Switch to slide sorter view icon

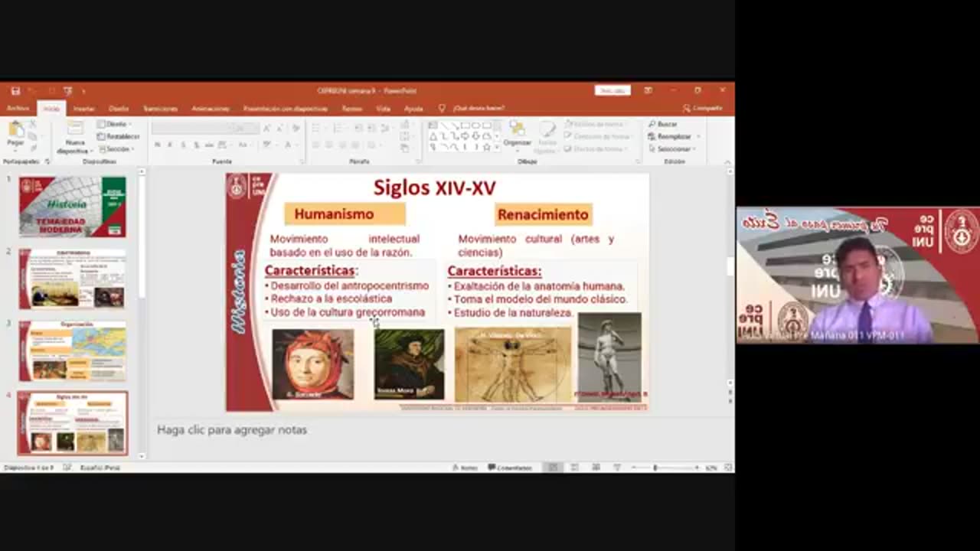pyautogui.click(x=574, y=468)
